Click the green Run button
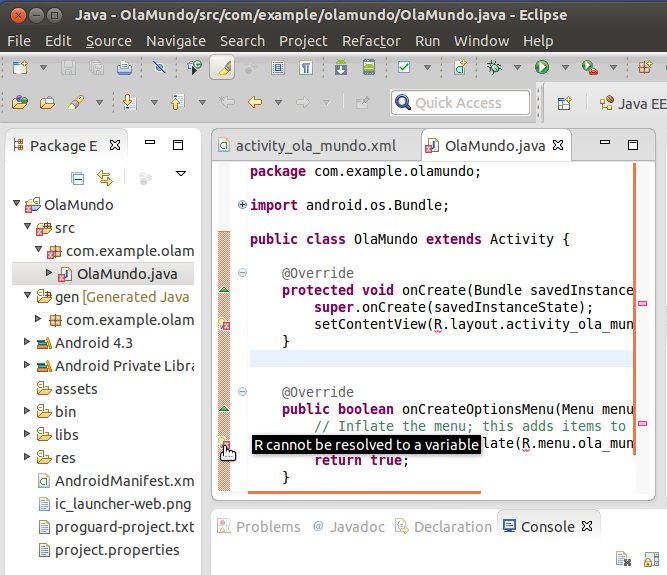The height and width of the screenshot is (575, 667). [542, 67]
